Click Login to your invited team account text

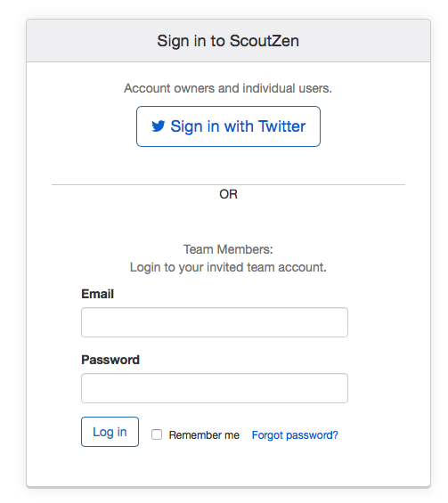(x=228, y=267)
